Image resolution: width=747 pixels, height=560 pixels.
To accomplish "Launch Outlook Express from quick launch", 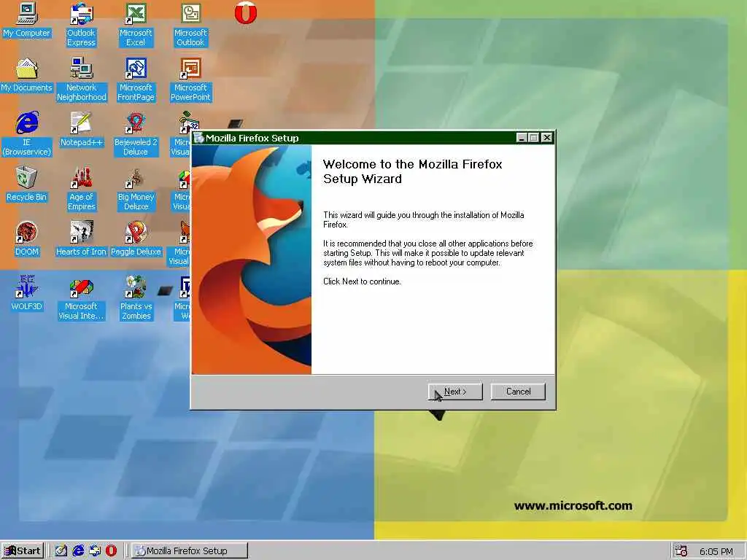I will point(95,551).
